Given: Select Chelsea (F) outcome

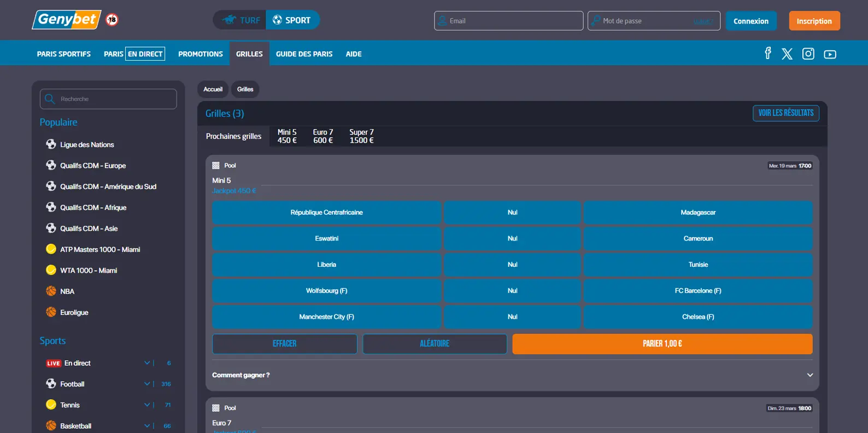Looking at the screenshot, I should pos(698,317).
